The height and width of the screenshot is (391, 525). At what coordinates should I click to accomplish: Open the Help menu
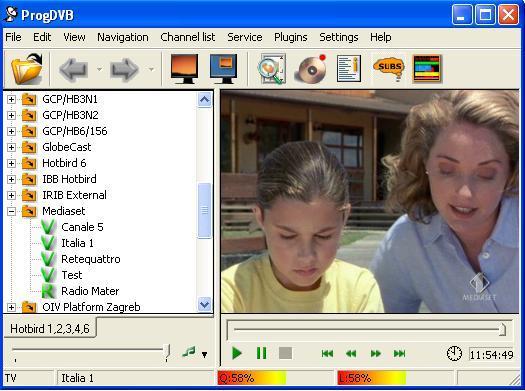click(x=380, y=37)
